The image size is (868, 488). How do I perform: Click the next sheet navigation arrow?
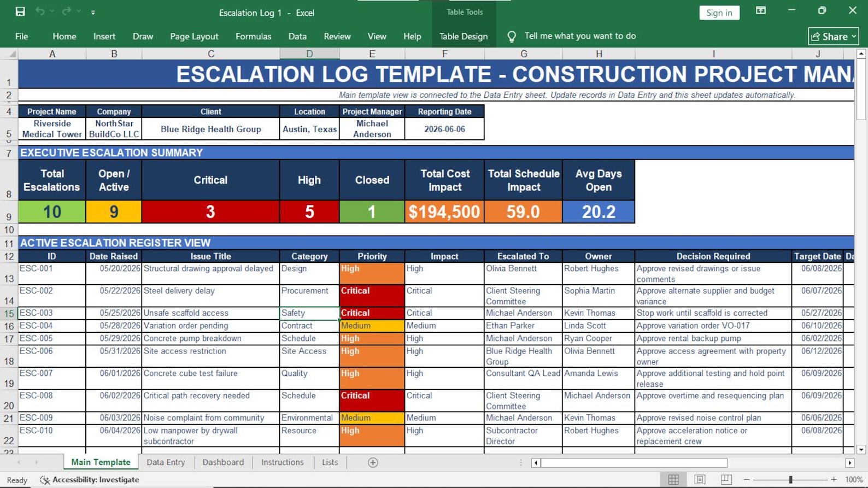coord(37,462)
